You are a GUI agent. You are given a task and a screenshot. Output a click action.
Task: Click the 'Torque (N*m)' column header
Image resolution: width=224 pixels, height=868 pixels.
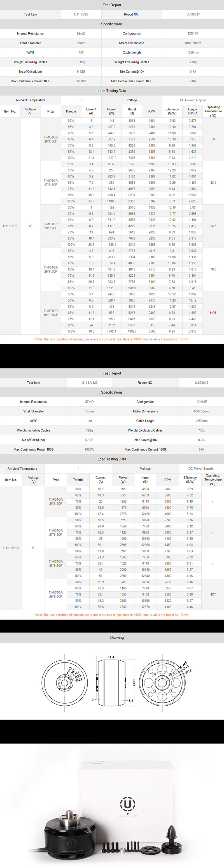(x=192, y=111)
